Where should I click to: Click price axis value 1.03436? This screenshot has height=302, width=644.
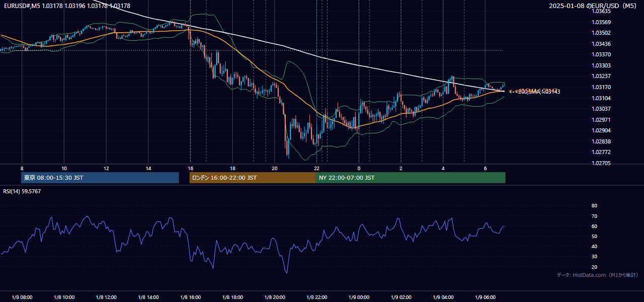coord(601,44)
